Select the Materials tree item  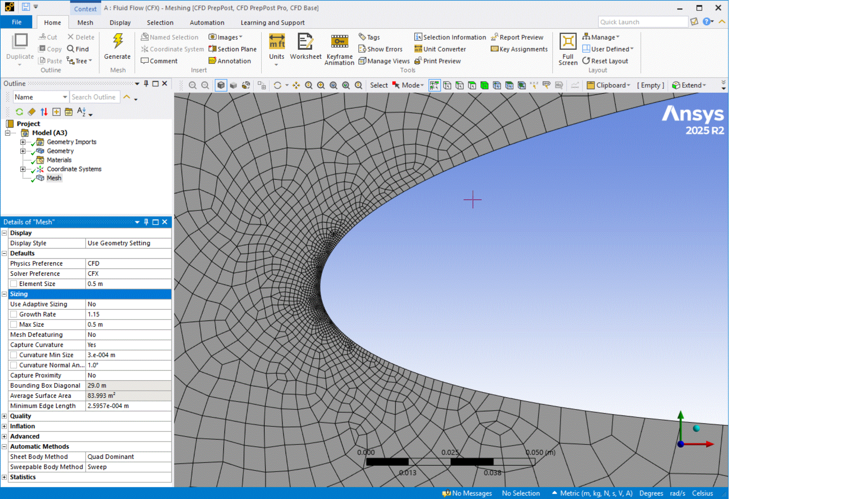[x=59, y=160]
